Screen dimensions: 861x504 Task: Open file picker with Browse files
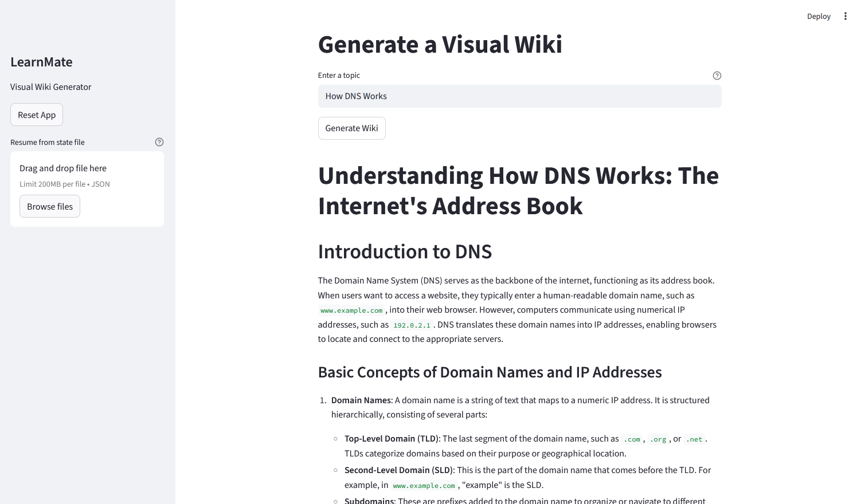coord(50,207)
